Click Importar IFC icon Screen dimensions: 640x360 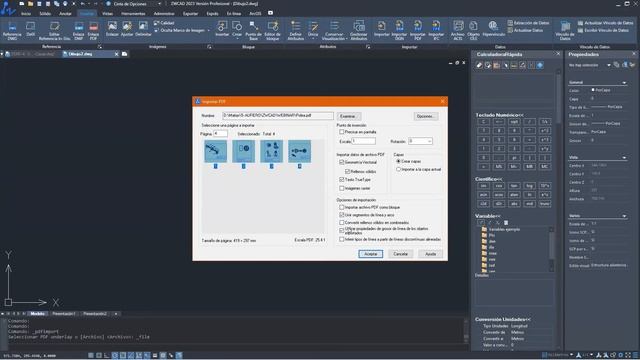436,31
